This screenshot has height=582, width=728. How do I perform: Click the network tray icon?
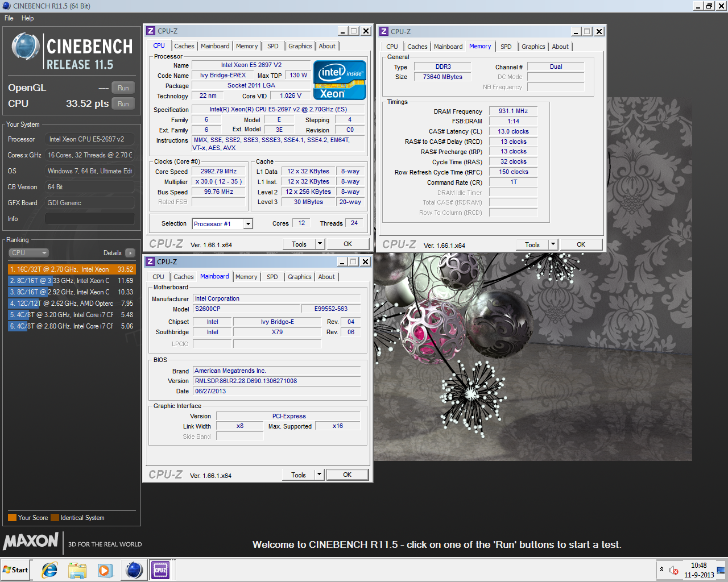(721, 570)
